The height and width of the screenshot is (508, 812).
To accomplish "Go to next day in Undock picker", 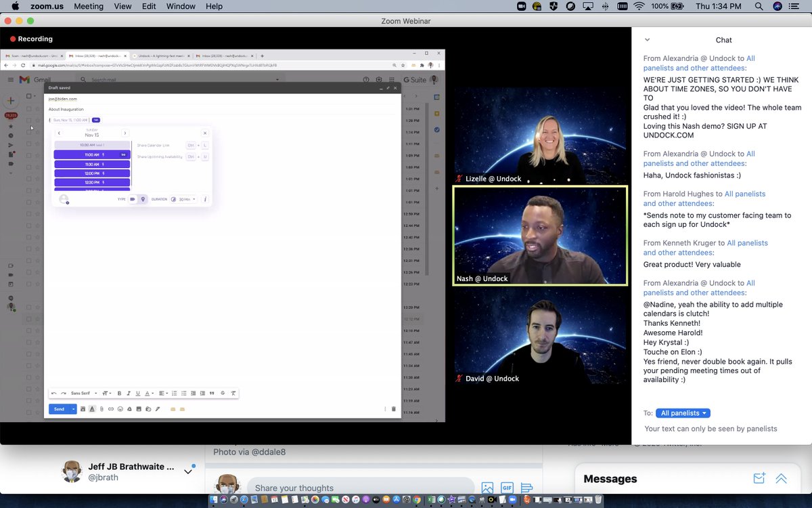I will pyautogui.click(x=125, y=133).
